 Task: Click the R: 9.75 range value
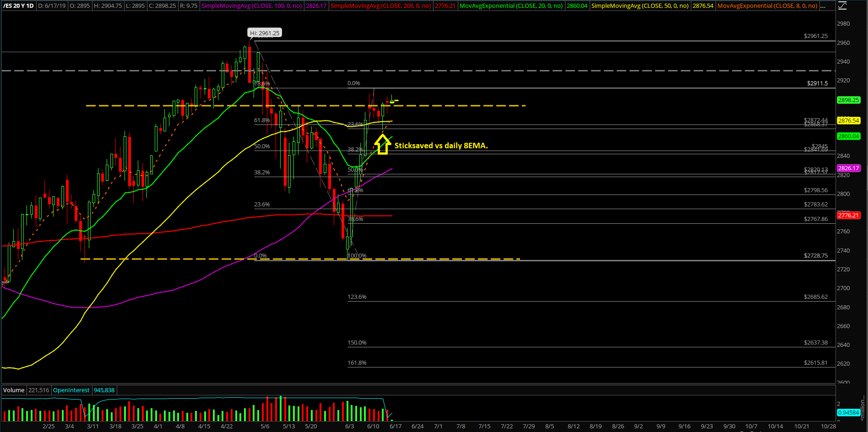[x=188, y=6]
